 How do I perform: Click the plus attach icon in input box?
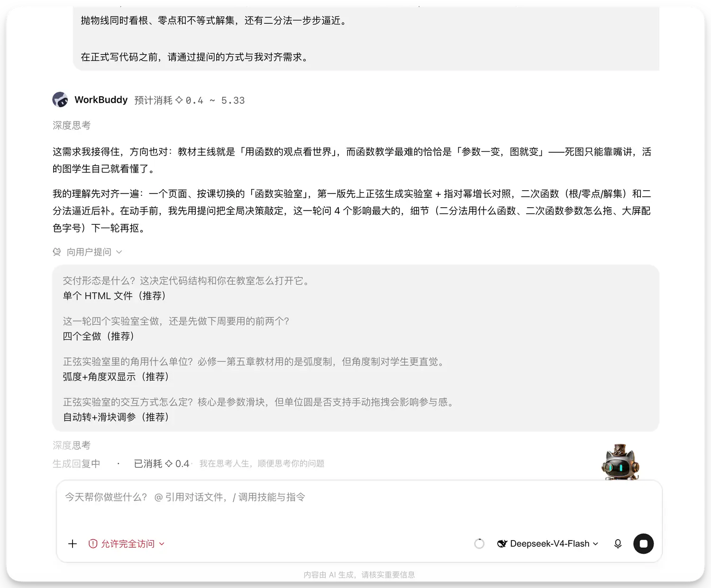tap(73, 544)
